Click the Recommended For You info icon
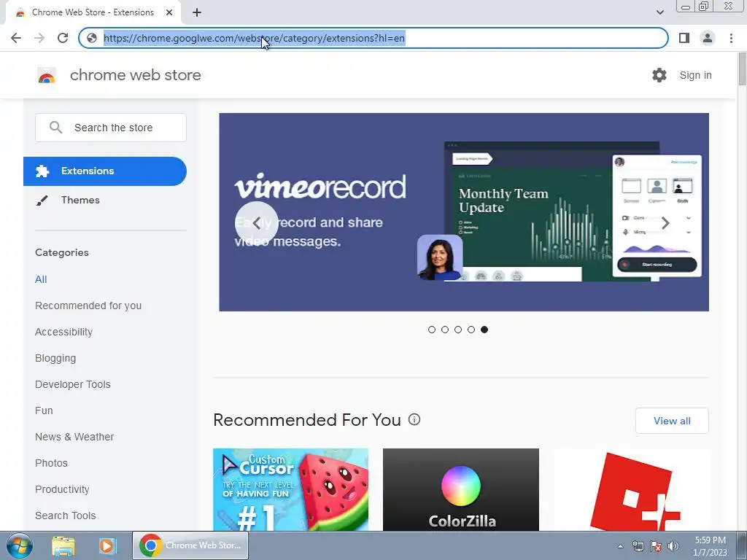Screen dimensions: 747x560 [414, 419]
